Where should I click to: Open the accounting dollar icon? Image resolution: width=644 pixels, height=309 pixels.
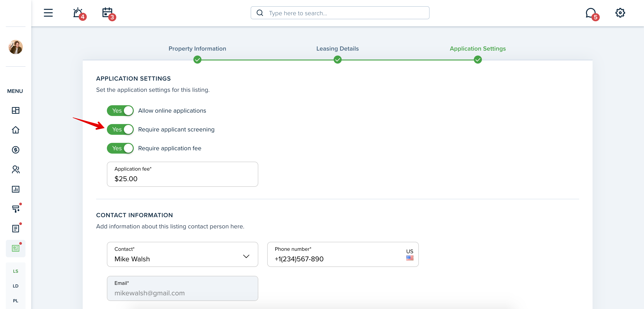coord(15,150)
